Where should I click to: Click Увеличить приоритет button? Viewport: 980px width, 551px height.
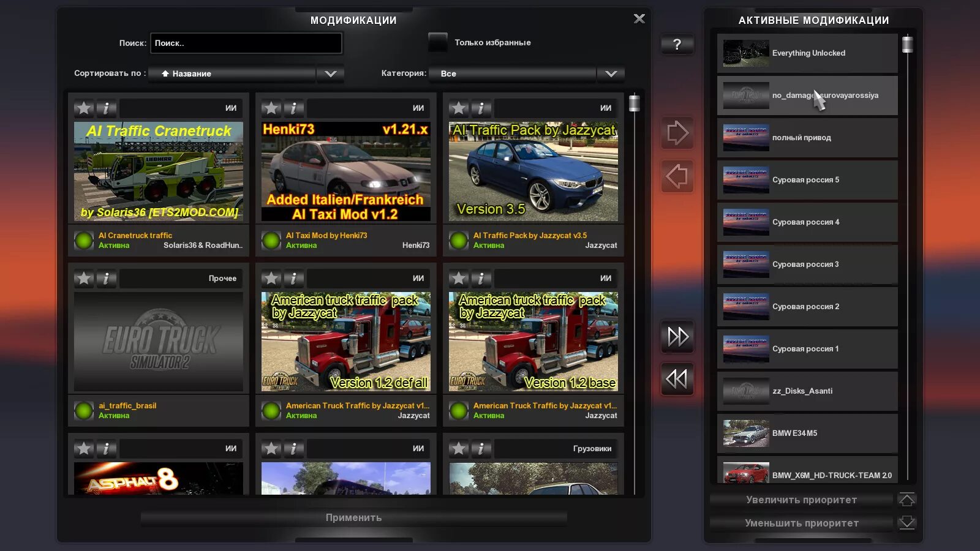(x=801, y=500)
